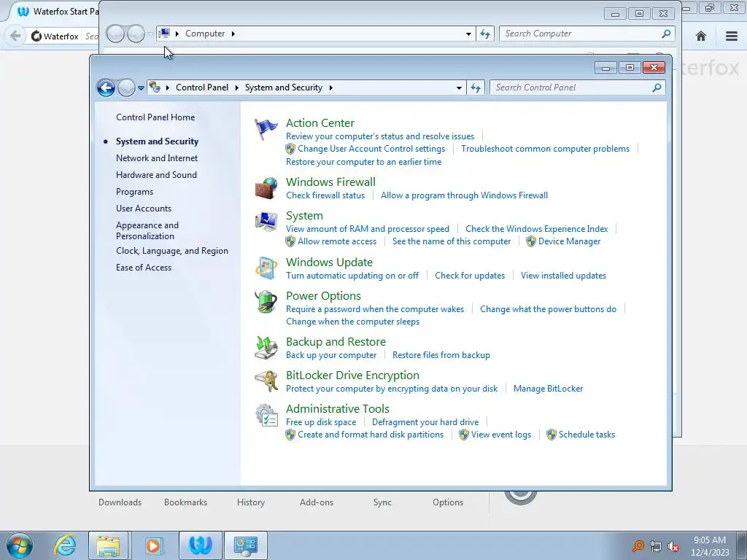Screen dimensions: 747x560
Task: Expand arrow after System and Security breadcrumb
Action: click(x=330, y=87)
